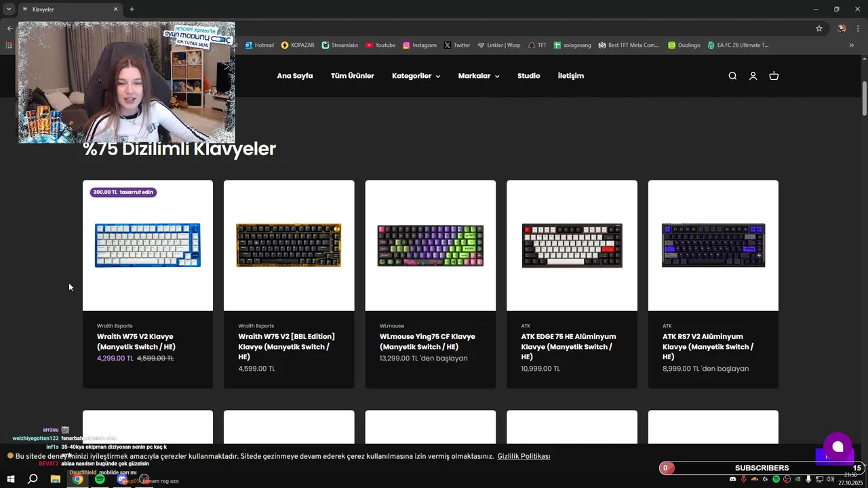Click ATK brand above EDGE 75 HE
This screenshot has height=488, width=868.
pos(526,326)
